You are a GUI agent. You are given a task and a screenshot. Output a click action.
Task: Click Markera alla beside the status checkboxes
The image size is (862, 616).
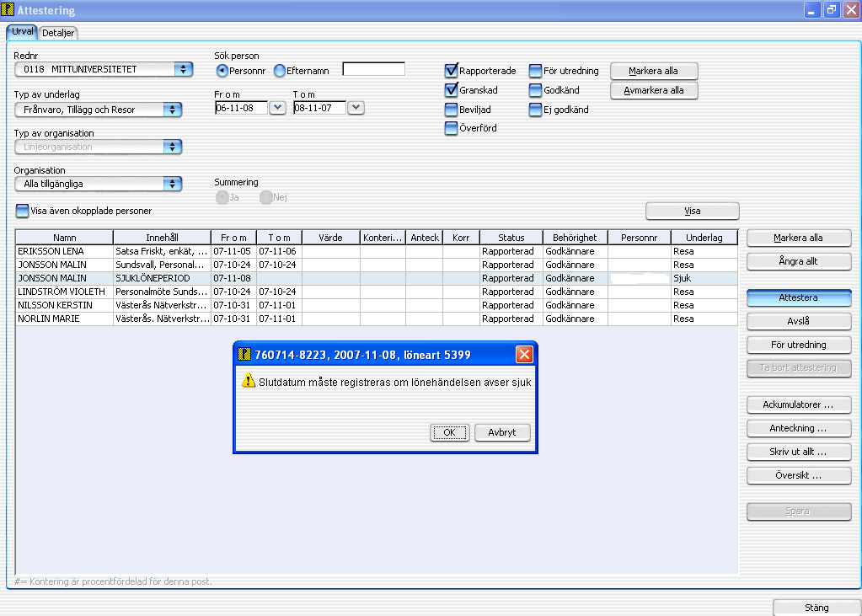(x=654, y=71)
